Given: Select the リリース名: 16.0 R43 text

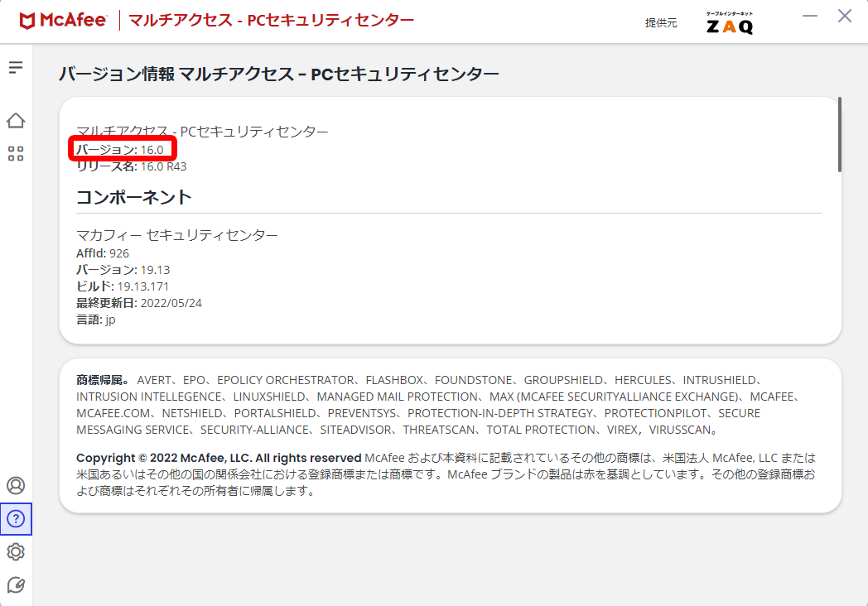Looking at the screenshot, I should (x=131, y=166).
